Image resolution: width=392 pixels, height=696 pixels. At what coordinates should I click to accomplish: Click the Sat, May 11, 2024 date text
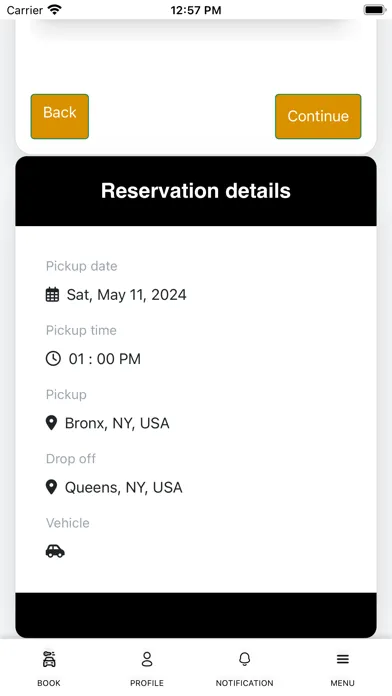tap(127, 295)
